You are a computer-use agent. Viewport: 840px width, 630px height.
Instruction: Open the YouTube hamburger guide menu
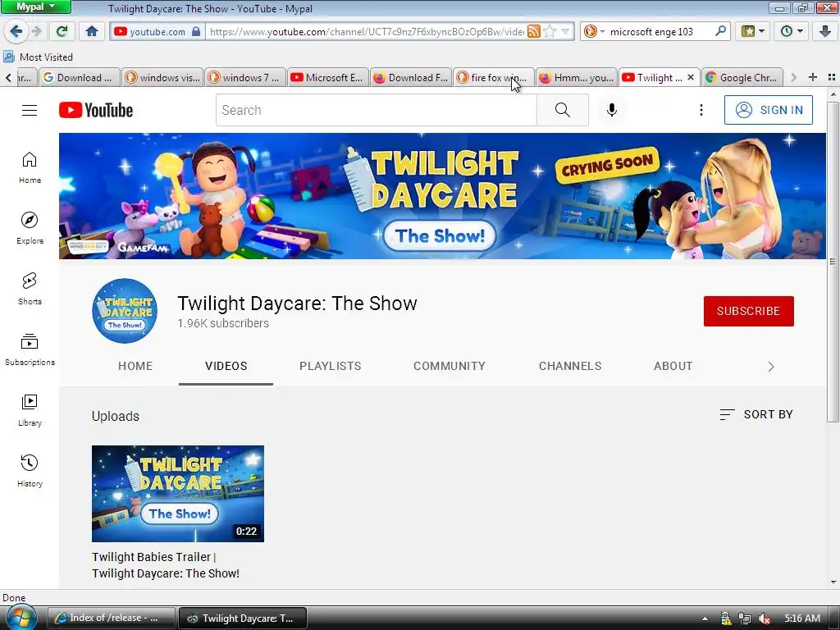pos(30,110)
